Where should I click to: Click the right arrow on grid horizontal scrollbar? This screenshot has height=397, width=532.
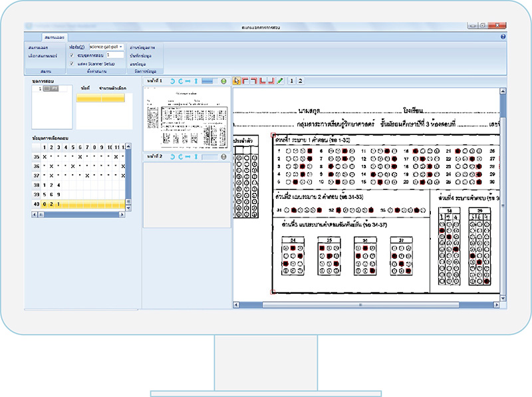[x=122, y=215]
